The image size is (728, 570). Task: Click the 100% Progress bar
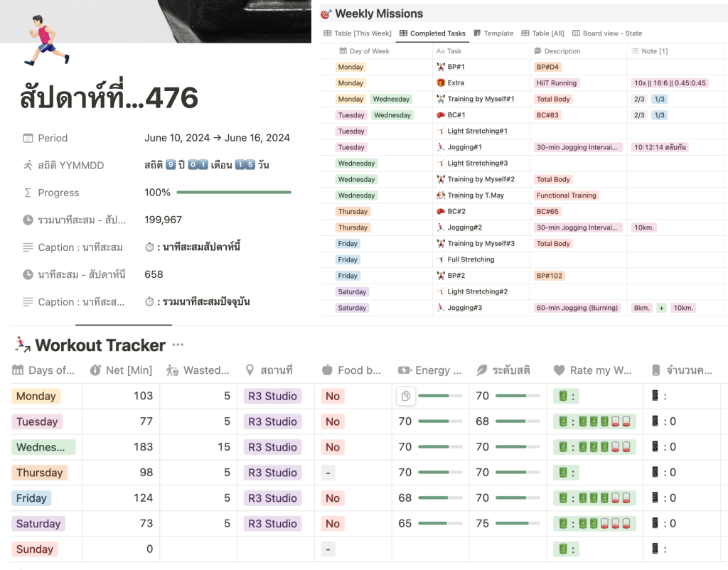click(233, 193)
